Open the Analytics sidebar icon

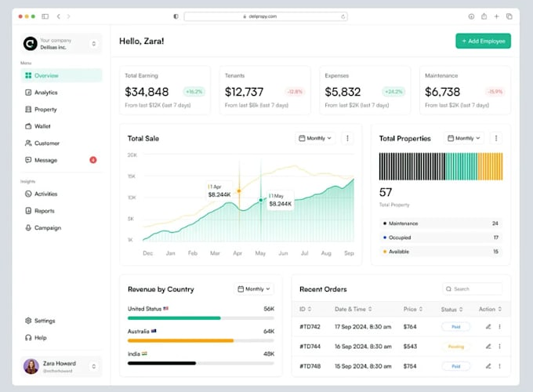[28, 93]
